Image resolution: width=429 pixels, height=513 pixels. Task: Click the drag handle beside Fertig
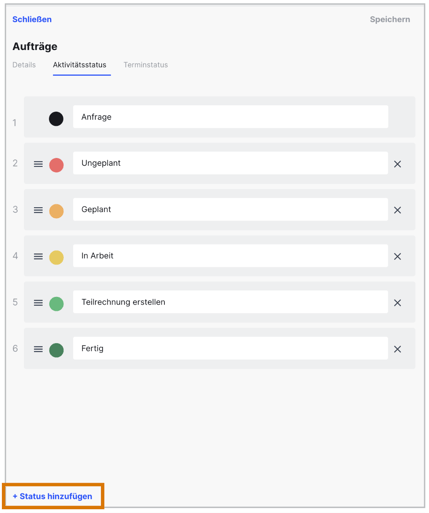tap(38, 349)
